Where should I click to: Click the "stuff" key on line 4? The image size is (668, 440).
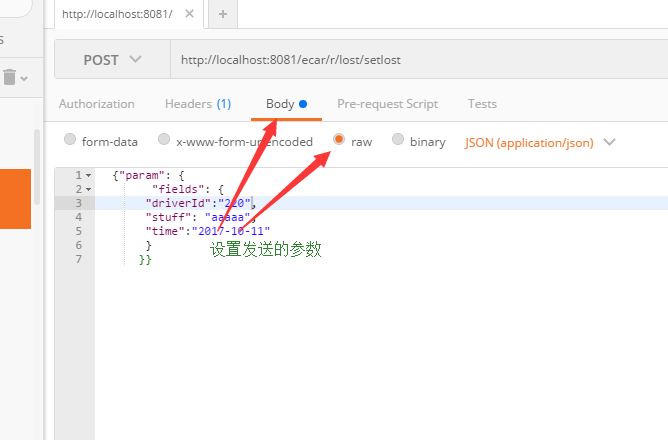[168, 217]
